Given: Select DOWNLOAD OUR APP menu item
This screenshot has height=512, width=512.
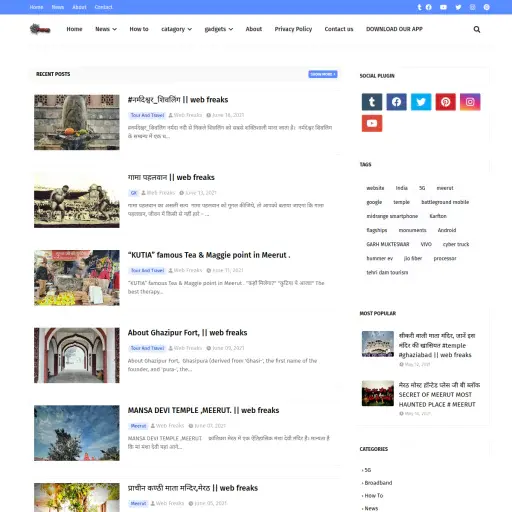Looking at the screenshot, I should tap(394, 29).
